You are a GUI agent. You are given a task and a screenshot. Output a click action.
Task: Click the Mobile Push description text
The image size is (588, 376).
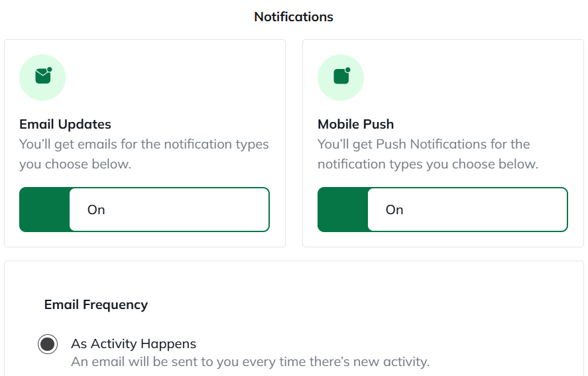click(x=428, y=154)
